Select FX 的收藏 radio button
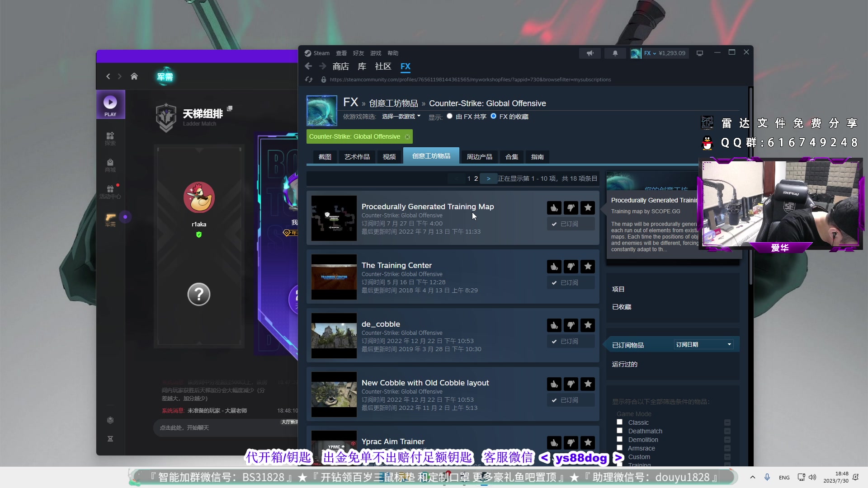Image resolution: width=868 pixels, height=488 pixels. pyautogui.click(x=493, y=116)
